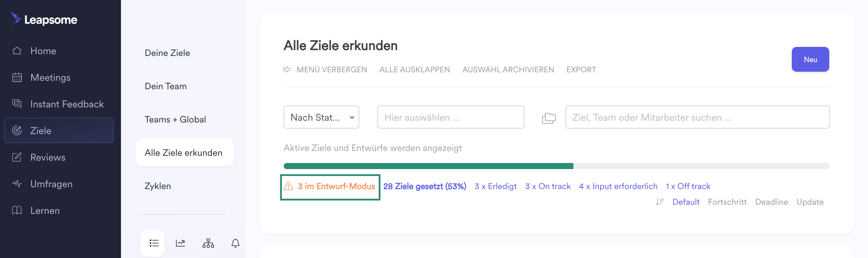Collapse menu via 'Menü verbergen'
Image resolution: width=868 pixels, height=258 pixels.
click(325, 70)
